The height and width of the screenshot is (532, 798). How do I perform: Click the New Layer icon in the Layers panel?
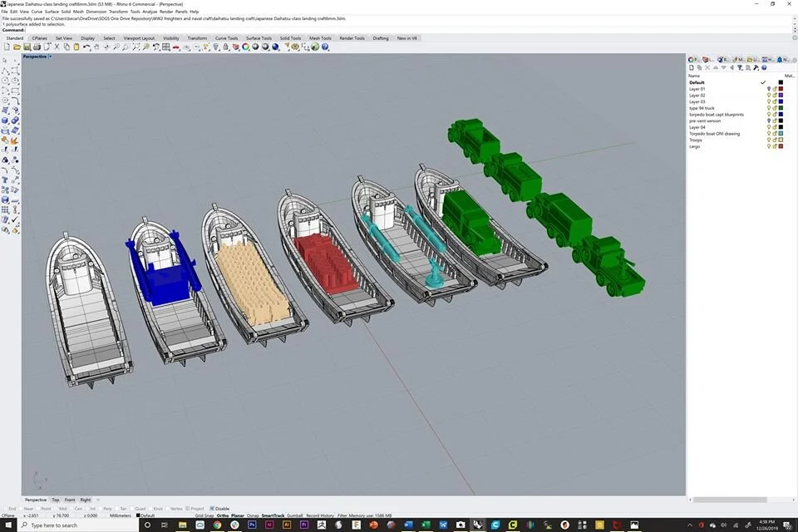click(691, 67)
